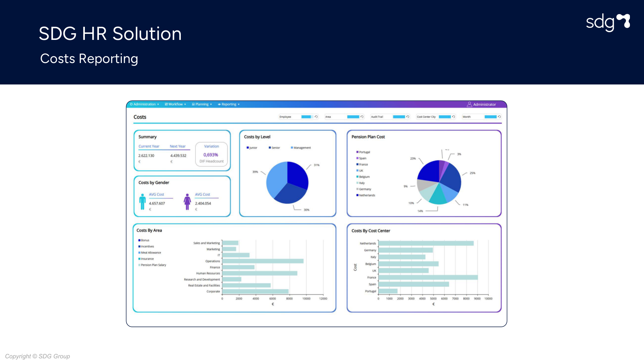644x362 pixels.
Task: Reset the Month filter
Action: pyautogui.click(x=499, y=117)
